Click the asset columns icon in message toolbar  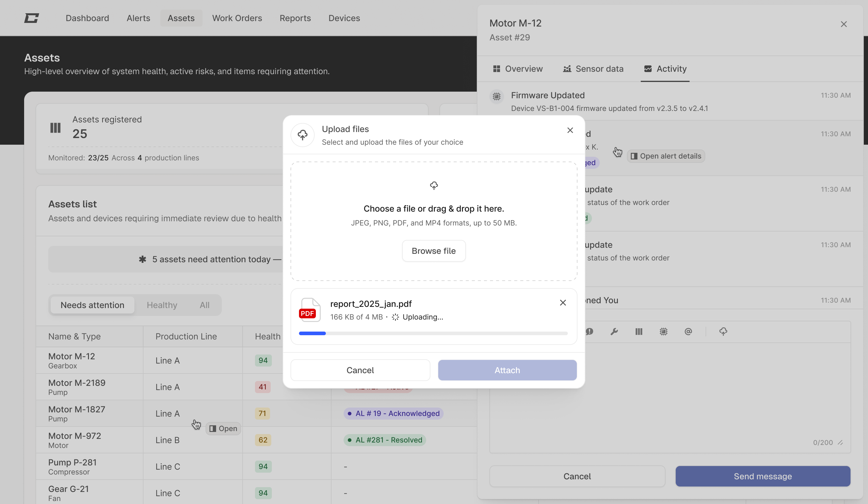[639, 331]
